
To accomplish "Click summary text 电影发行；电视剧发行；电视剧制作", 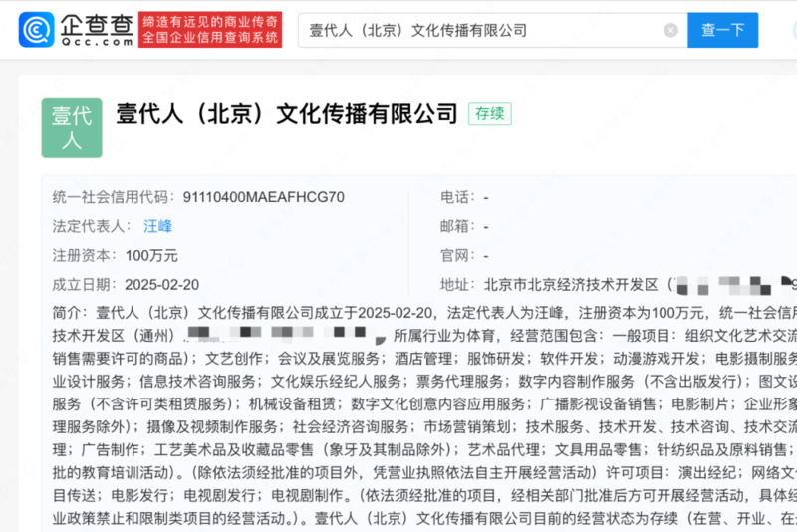I will tap(227, 495).
